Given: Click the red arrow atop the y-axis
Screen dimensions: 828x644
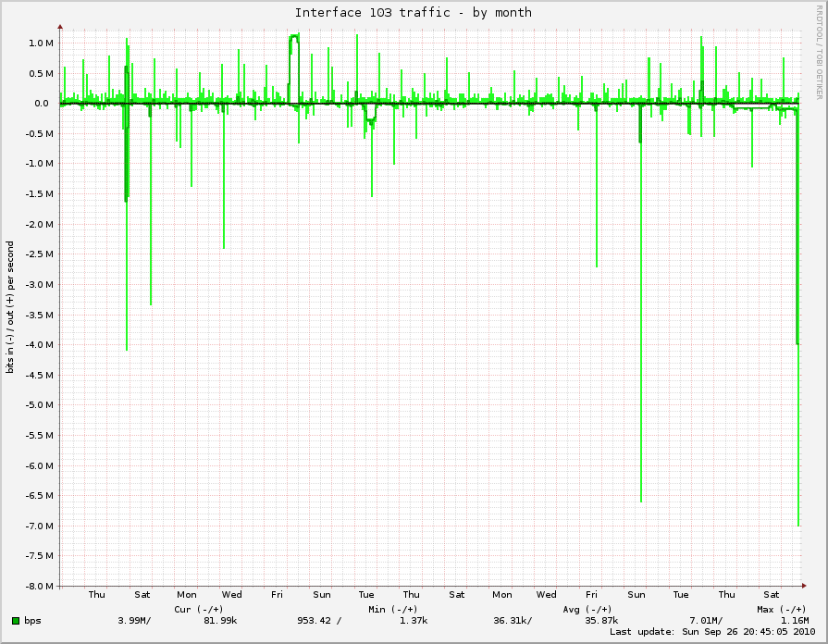Looking at the screenshot, I should [60, 27].
